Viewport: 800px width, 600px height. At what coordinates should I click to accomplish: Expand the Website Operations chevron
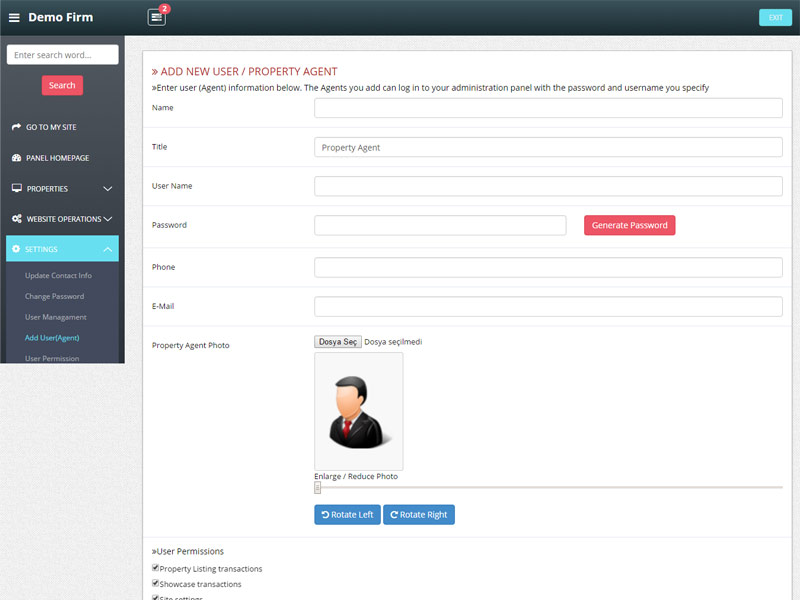(x=107, y=219)
